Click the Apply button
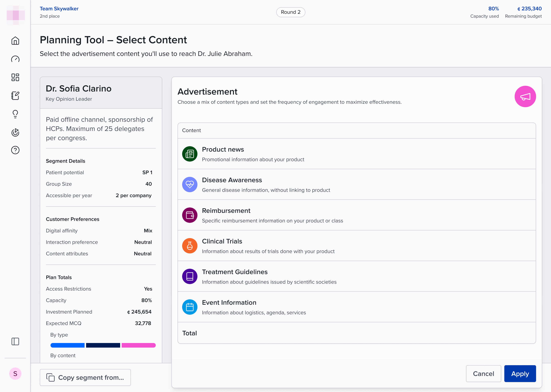The height and width of the screenshot is (392, 551). pyautogui.click(x=520, y=374)
